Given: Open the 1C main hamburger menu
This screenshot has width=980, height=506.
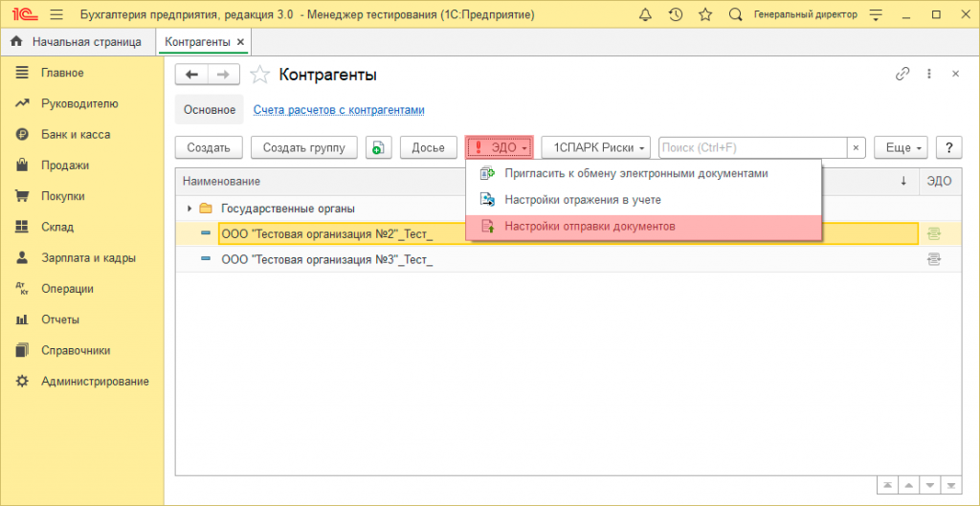Looking at the screenshot, I should click(56, 14).
